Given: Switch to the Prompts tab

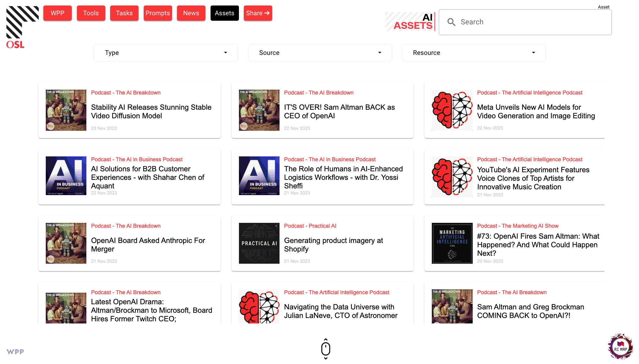Looking at the screenshot, I should coord(157,13).
